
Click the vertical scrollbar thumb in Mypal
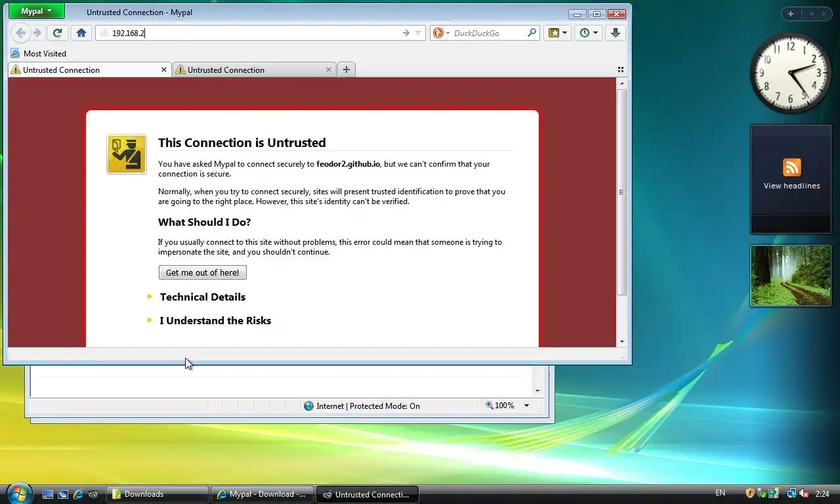pos(622,192)
